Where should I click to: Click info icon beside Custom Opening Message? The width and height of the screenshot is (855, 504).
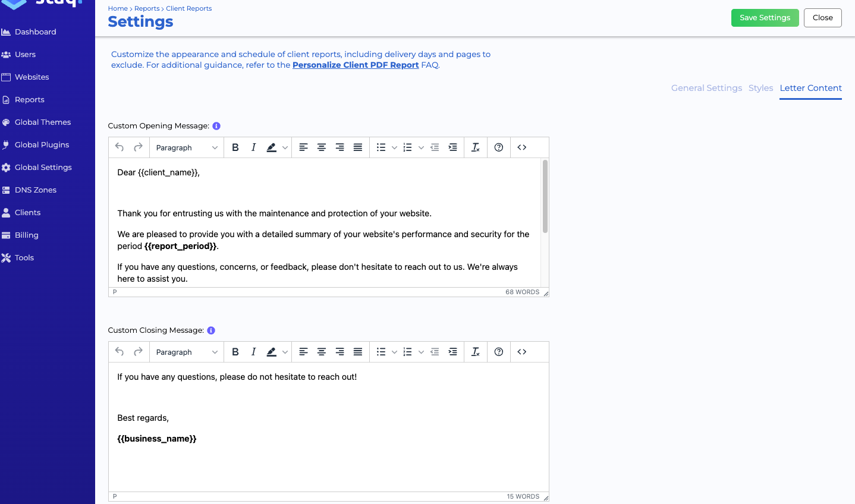point(216,126)
